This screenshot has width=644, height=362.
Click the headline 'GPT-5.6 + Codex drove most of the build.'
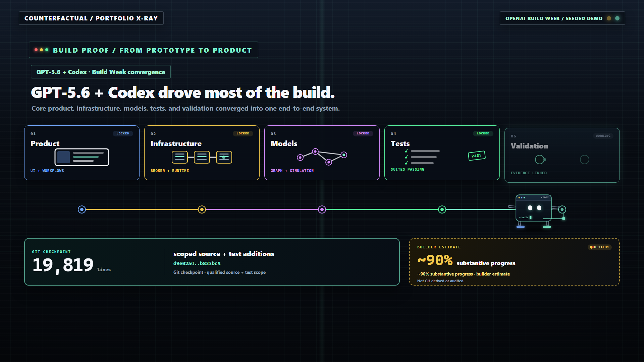(x=183, y=93)
